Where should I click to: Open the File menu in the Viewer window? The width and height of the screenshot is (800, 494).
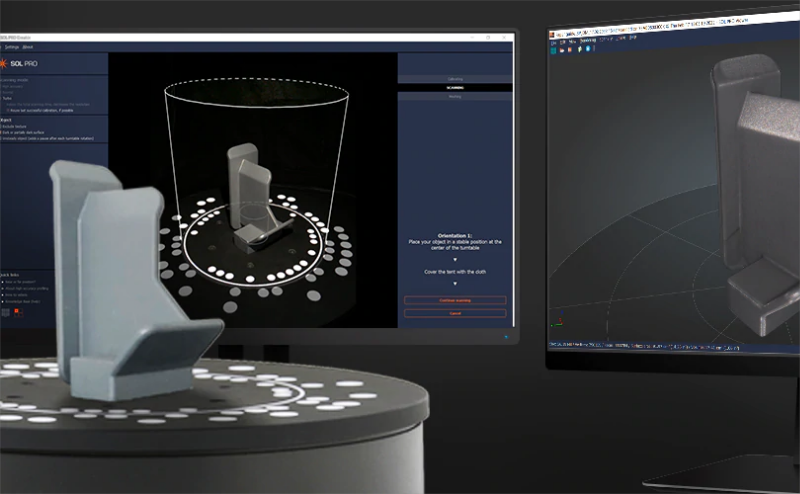(x=554, y=43)
